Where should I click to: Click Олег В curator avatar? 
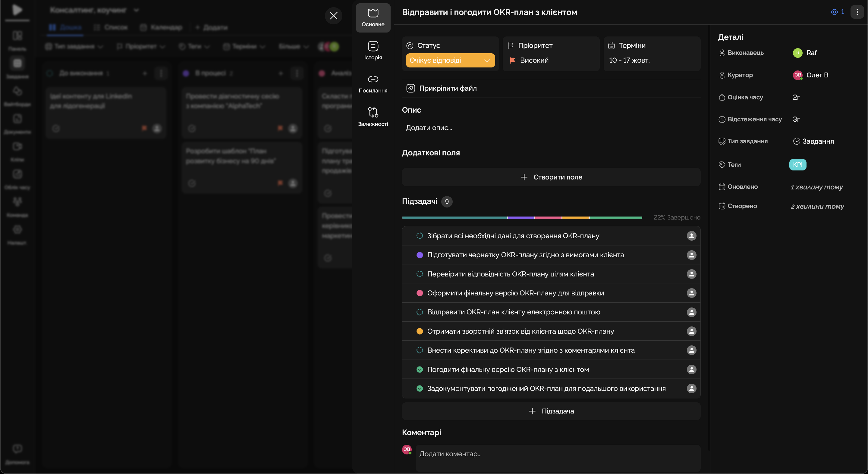click(797, 75)
